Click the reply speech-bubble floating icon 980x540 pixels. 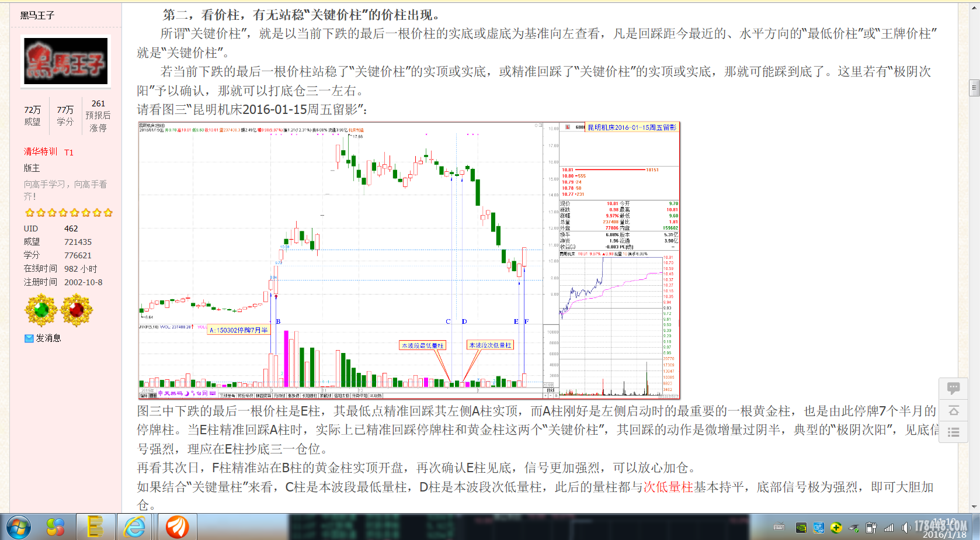953,389
